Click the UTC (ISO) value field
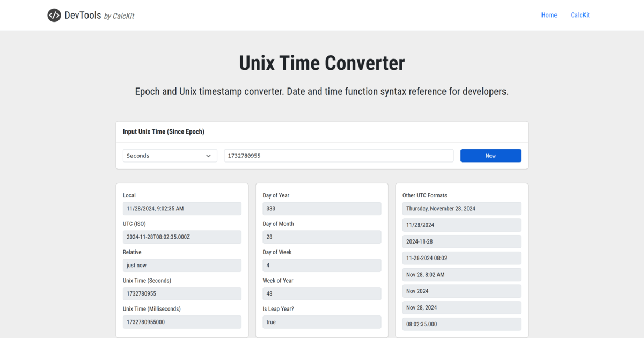Screen dimensions: 644x338 pyautogui.click(x=182, y=237)
